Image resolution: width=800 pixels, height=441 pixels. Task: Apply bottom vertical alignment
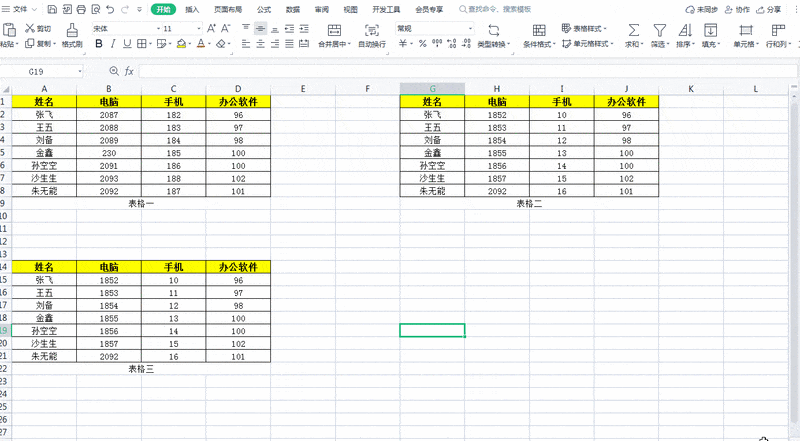coord(275,29)
